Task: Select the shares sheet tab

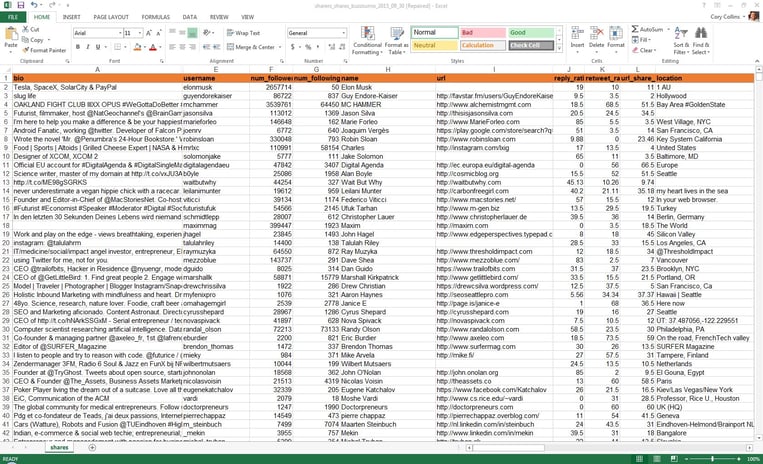Action: tap(59, 447)
